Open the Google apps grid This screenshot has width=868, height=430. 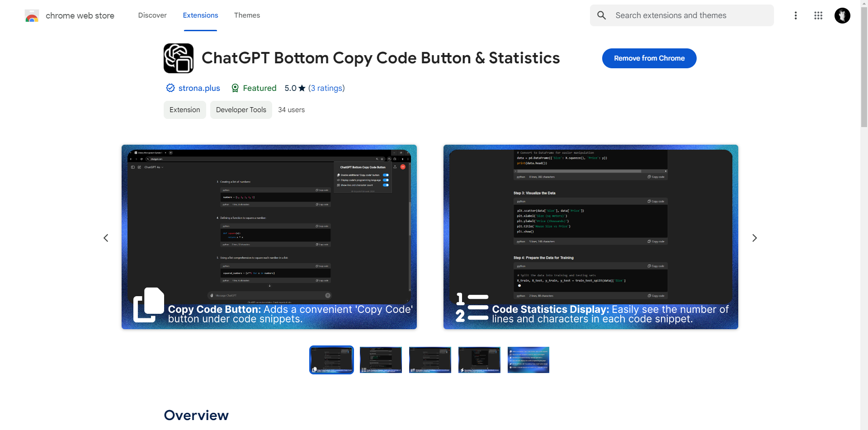[818, 15]
